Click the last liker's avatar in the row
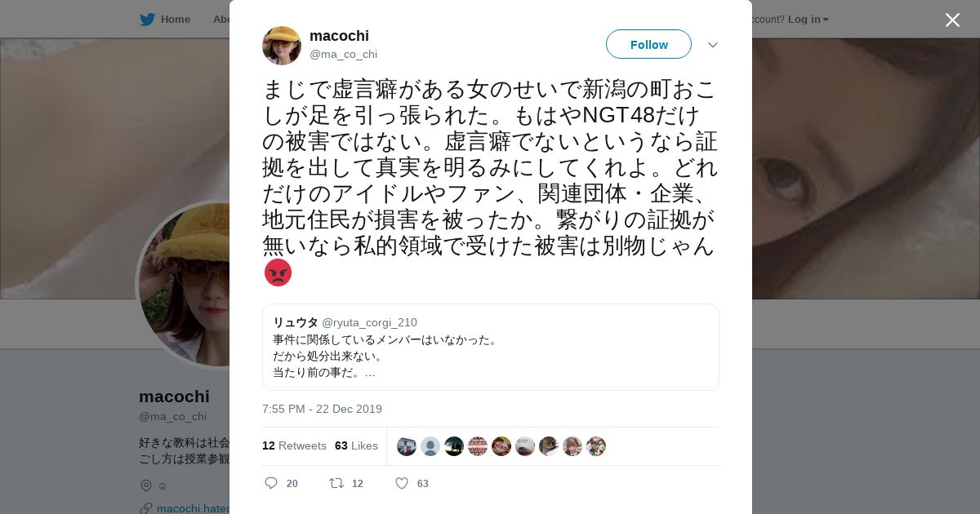The width and height of the screenshot is (980, 514). tap(596, 446)
